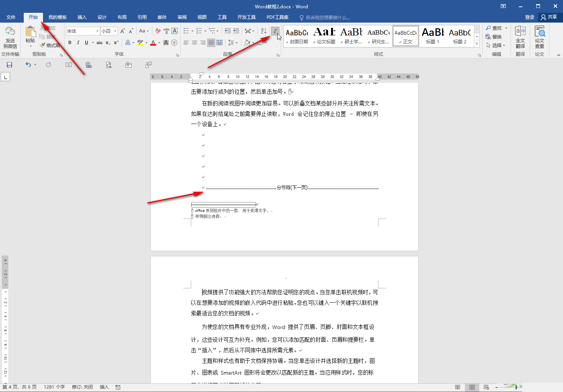Toggle italic formatting

click(x=78, y=43)
